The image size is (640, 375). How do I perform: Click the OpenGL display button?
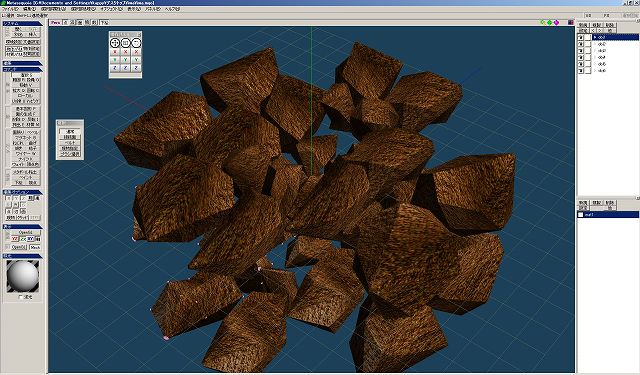click(x=25, y=233)
